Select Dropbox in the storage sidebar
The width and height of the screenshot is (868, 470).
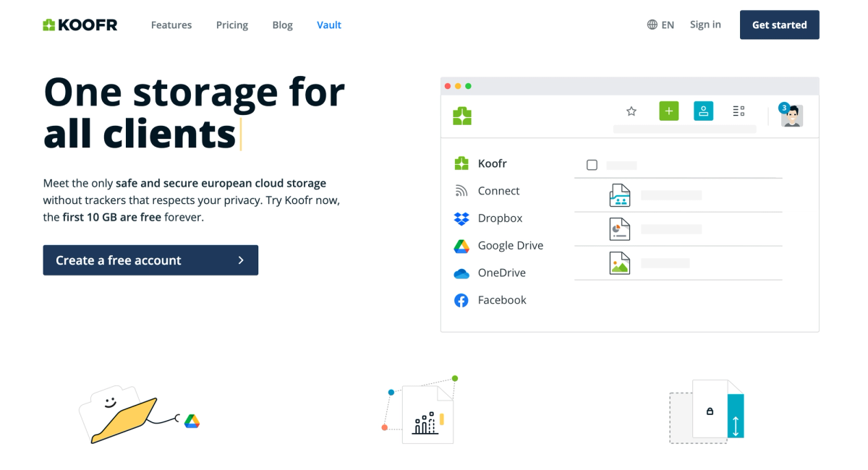point(498,218)
